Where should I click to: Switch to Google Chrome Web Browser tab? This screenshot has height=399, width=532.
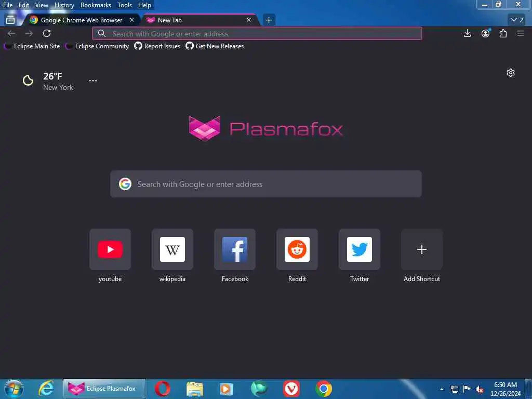(x=82, y=20)
